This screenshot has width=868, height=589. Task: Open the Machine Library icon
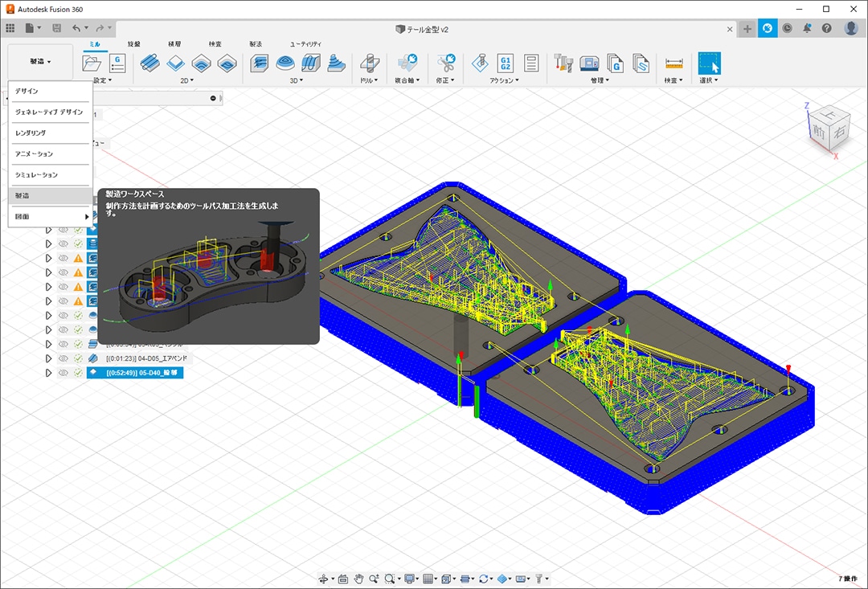[589, 63]
